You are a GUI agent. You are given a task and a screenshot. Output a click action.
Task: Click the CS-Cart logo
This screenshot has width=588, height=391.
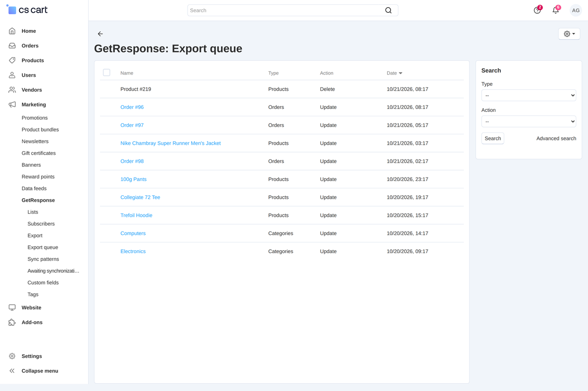[x=27, y=10]
